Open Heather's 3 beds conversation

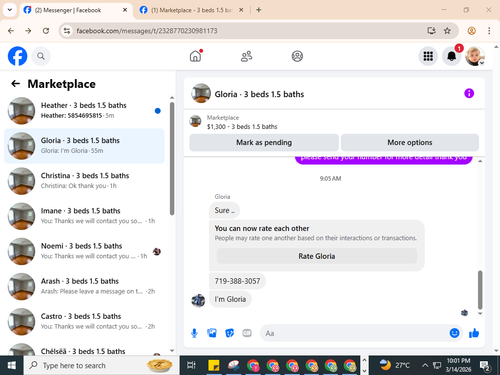click(x=84, y=110)
